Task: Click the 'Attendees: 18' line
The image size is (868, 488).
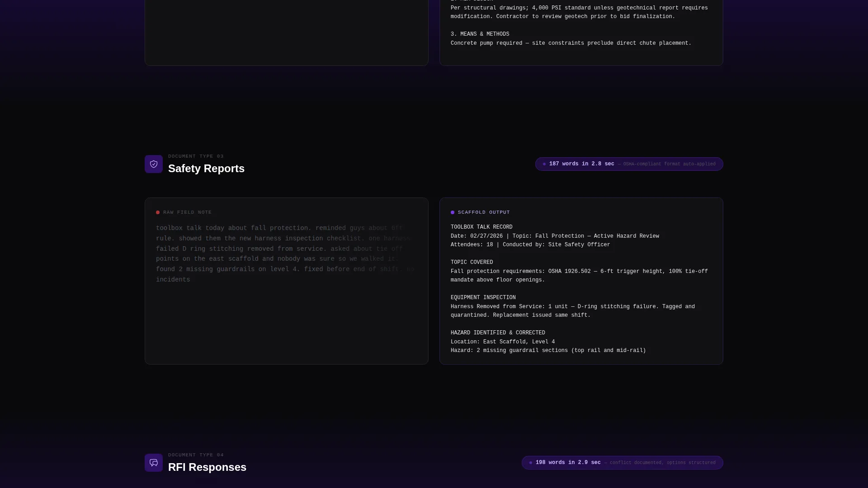Action: coord(530,245)
